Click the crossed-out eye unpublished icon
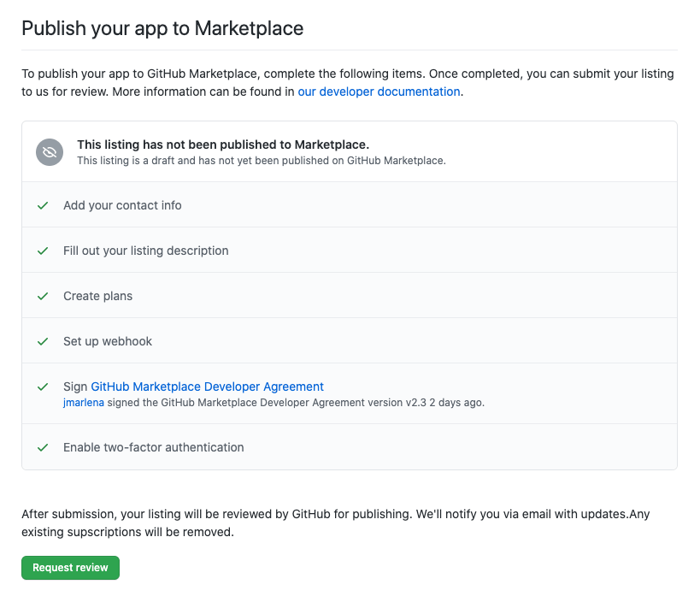 pos(50,152)
